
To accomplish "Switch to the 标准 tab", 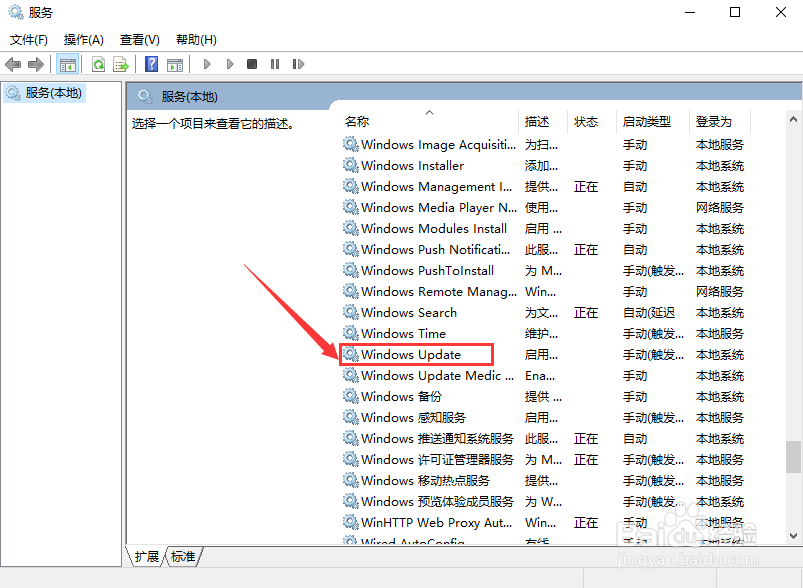I will point(183,556).
